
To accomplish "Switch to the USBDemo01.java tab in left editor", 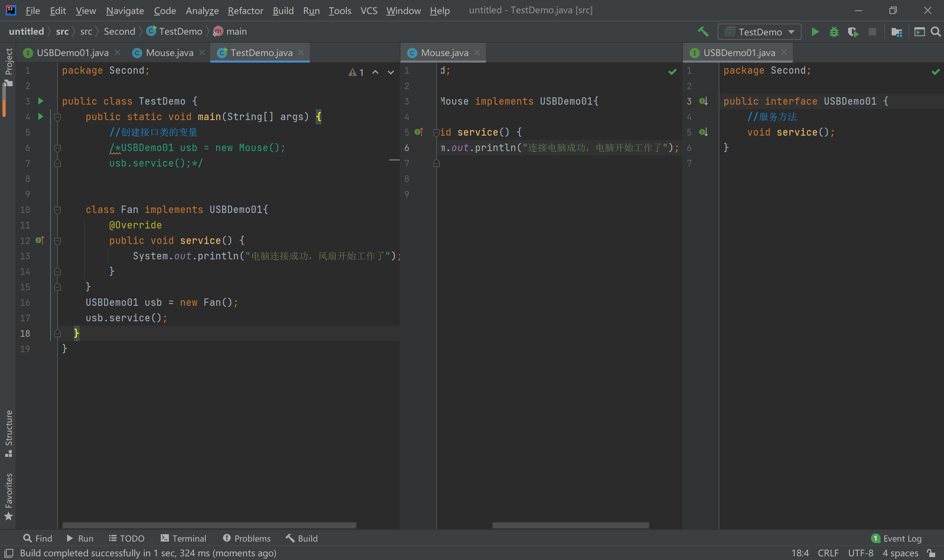I will [72, 53].
